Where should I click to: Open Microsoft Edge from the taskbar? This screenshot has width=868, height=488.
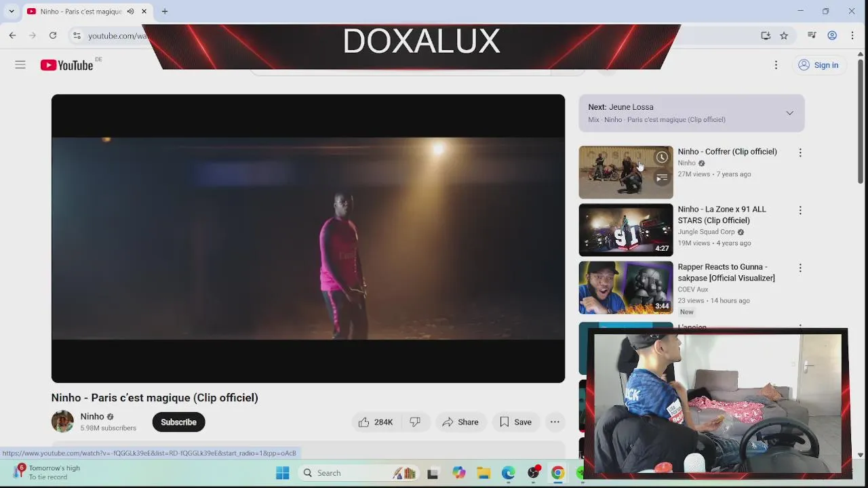coord(508,473)
